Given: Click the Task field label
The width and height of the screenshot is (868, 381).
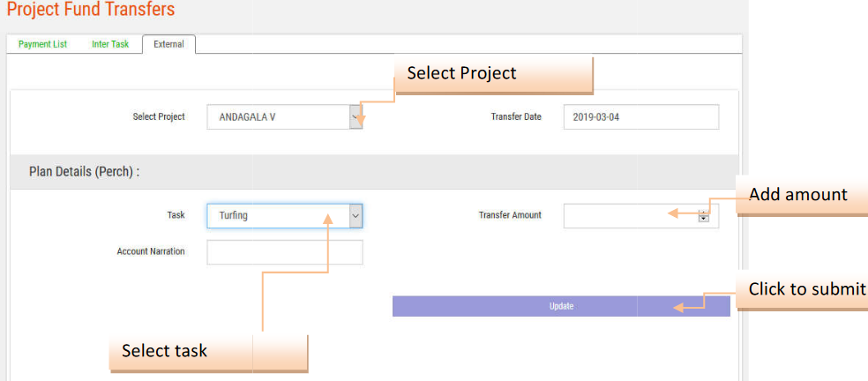Looking at the screenshot, I should [x=176, y=215].
